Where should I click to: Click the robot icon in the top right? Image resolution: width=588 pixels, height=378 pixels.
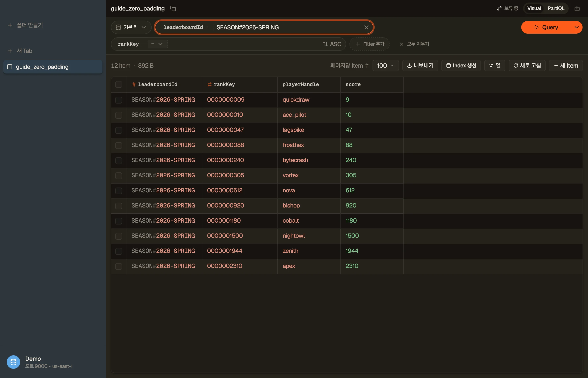point(577,9)
